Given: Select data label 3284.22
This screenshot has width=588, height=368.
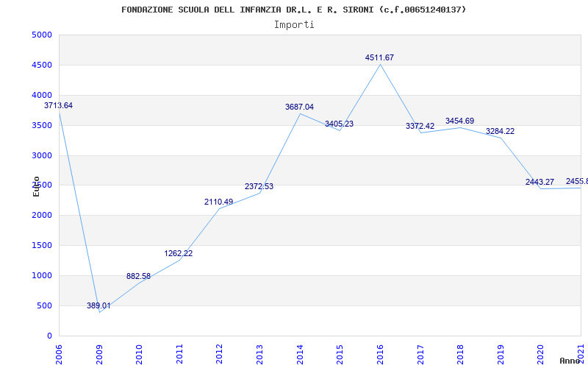Looking at the screenshot, I should pos(500,132).
